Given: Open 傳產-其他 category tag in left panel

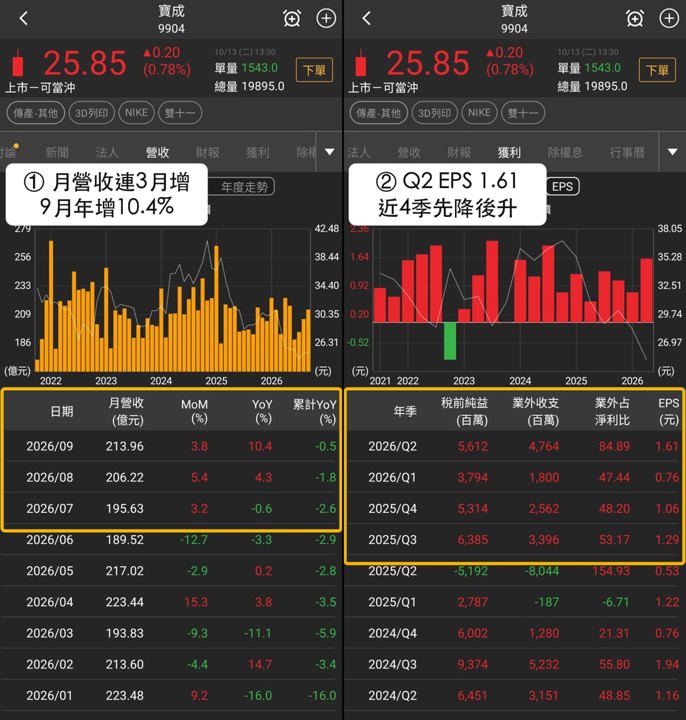Looking at the screenshot, I should tap(35, 113).
